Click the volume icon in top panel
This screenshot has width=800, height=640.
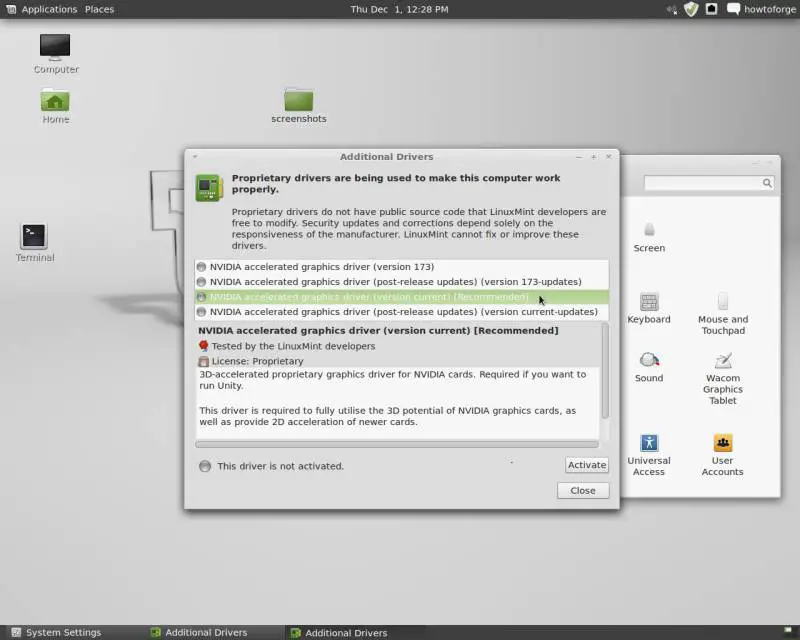[x=672, y=9]
